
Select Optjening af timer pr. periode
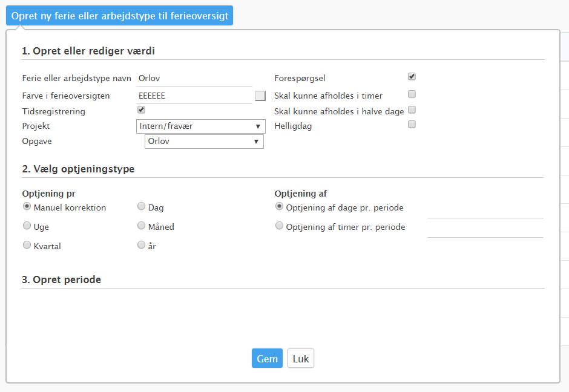(279, 226)
